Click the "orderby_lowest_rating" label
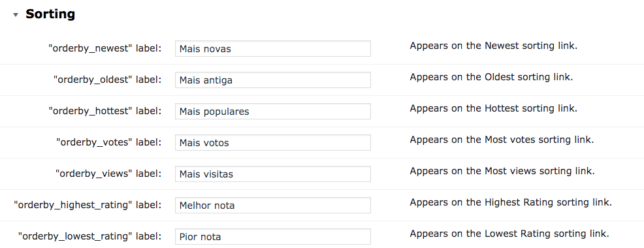The width and height of the screenshot is (644, 248). 89,236
